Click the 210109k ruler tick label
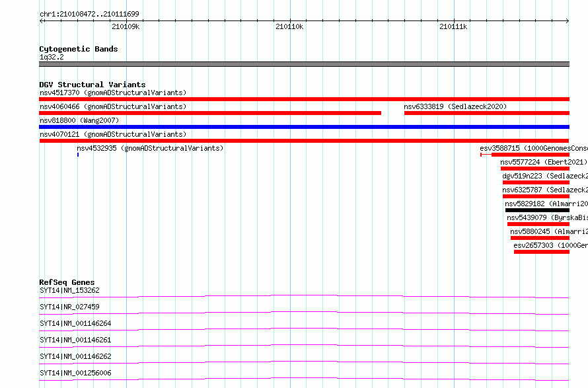The image size is (588, 388). pyautogui.click(x=126, y=26)
